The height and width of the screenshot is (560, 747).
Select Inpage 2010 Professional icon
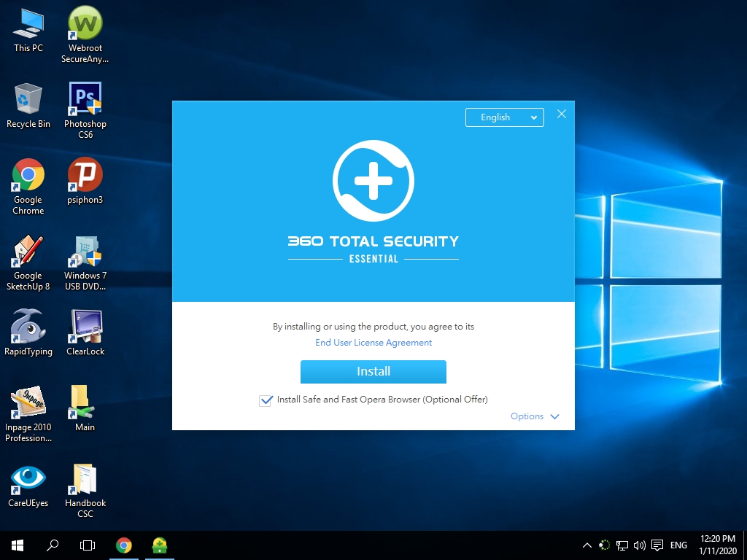(28, 414)
